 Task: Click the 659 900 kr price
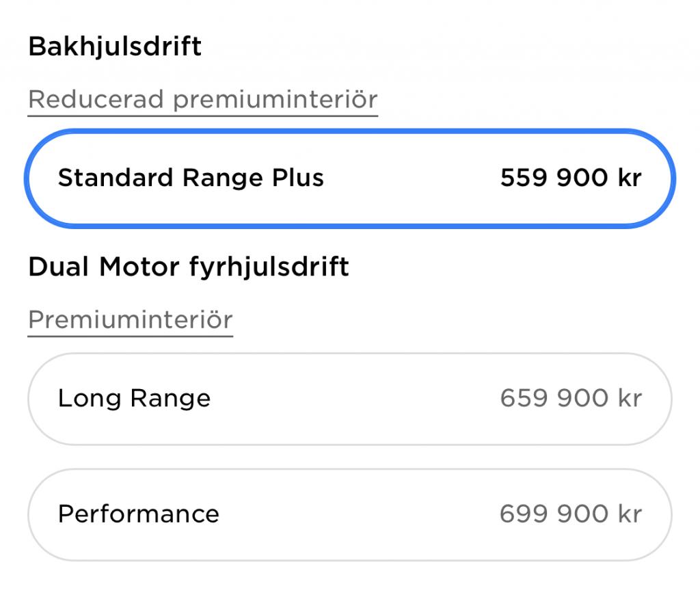571,398
